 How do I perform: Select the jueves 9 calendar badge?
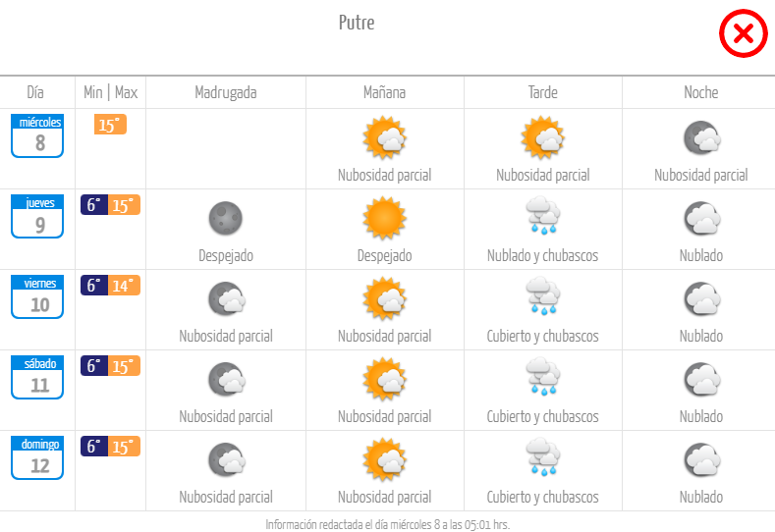37,216
